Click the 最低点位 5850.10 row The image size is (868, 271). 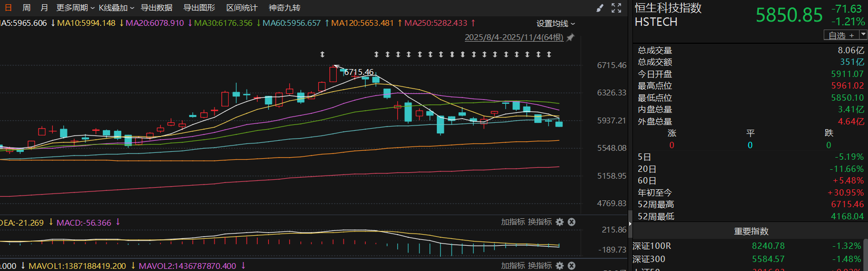[x=750, y=98]
